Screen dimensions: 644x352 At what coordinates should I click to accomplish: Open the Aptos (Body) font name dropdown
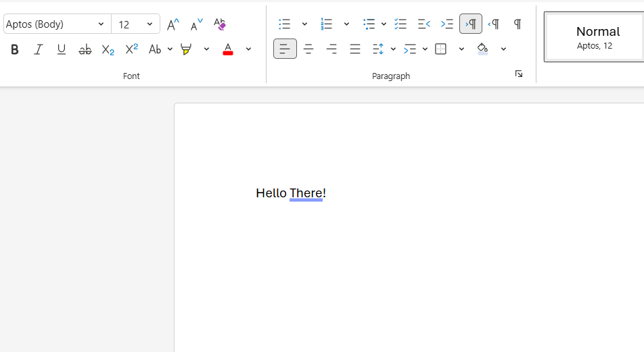coord(101,24)
